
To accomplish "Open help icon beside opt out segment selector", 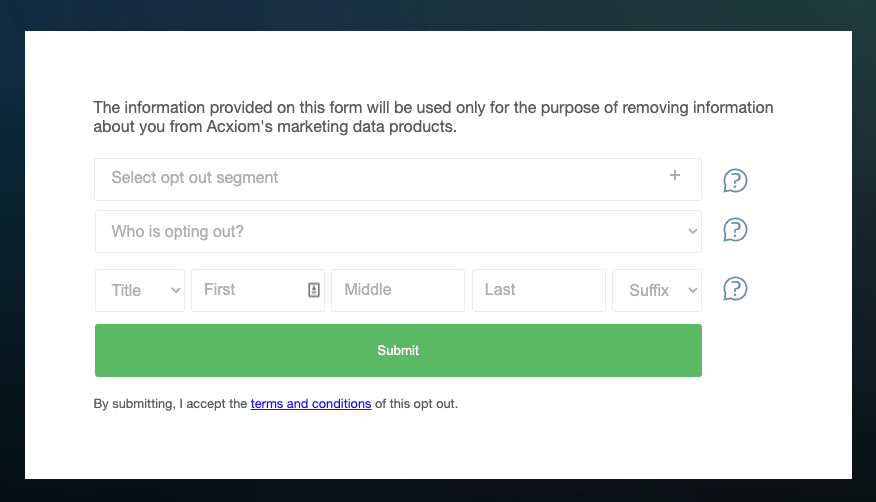I will coord(735,180).
